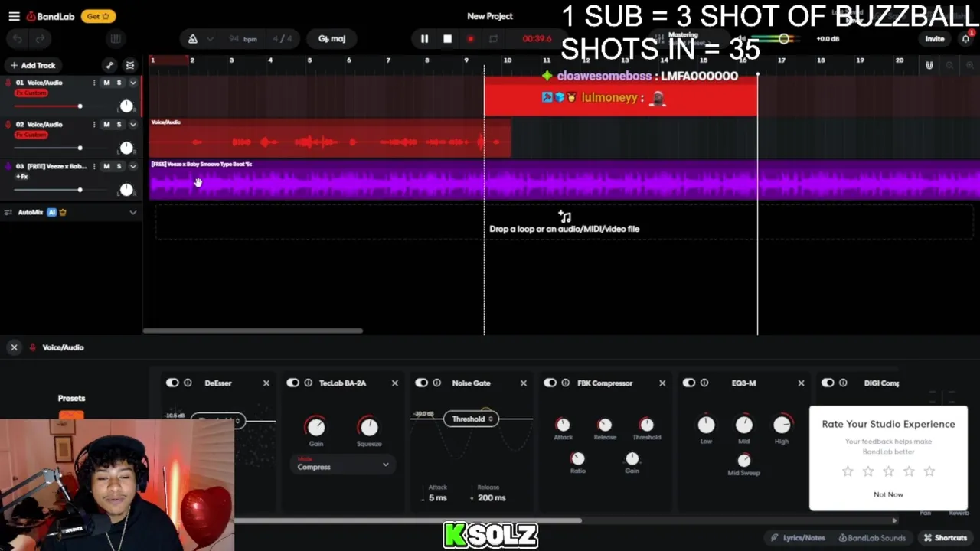Expand track 01 options chevron
The width and height of the screenshot is (980, 551).
pos(132,83)
